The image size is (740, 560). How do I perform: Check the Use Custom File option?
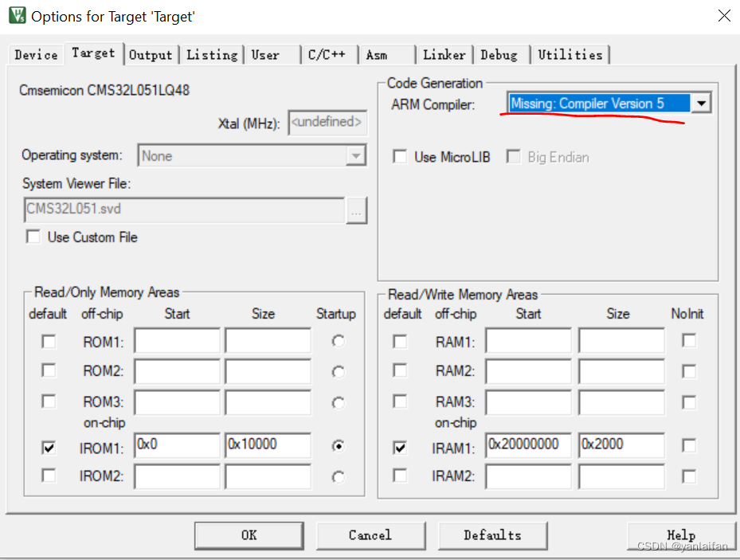pyautogui.click(x=33, y=237)
